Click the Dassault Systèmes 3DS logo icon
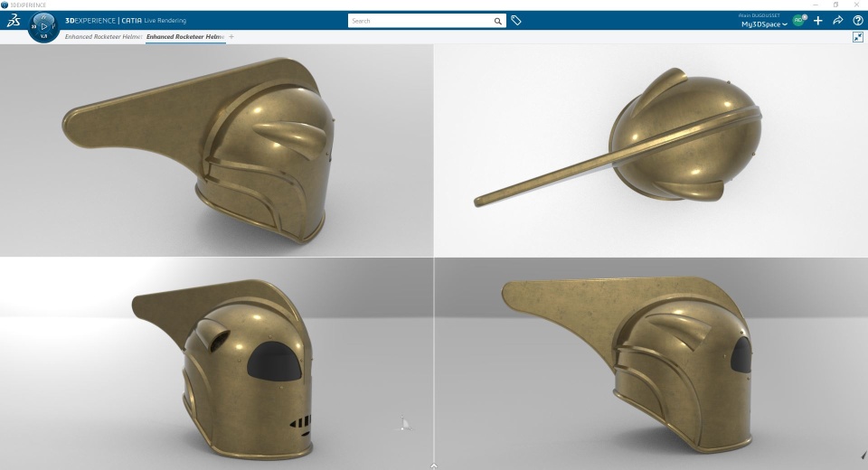The width and height of the screenshot is (868, 470). [14, 21]
